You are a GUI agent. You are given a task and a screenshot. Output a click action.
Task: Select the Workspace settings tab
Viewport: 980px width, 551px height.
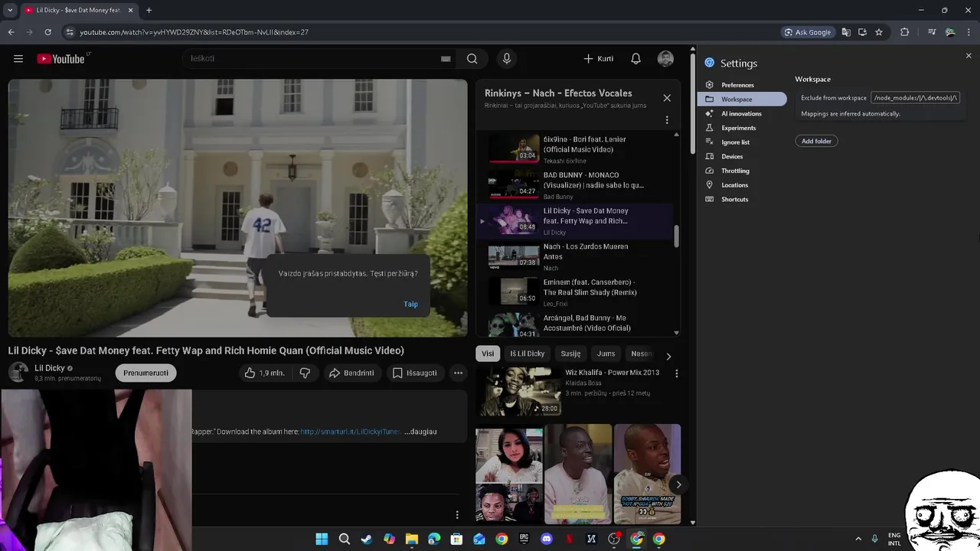[742, 99]
